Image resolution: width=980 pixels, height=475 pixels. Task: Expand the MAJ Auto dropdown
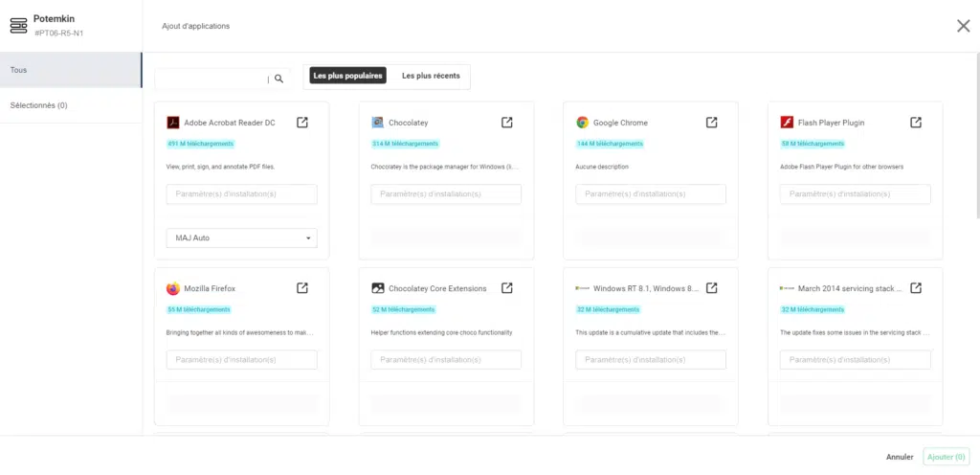click(x=241, y=238)
